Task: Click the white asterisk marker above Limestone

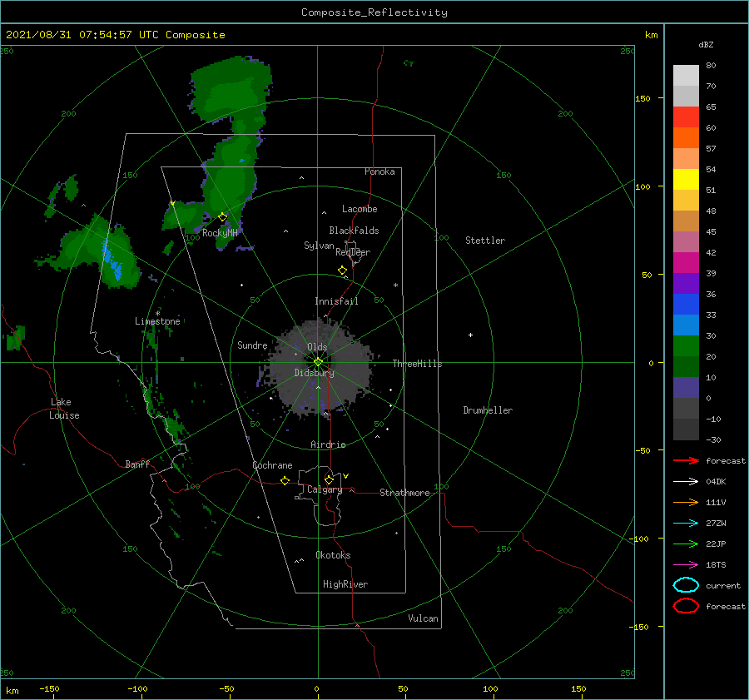Action: 157,314
